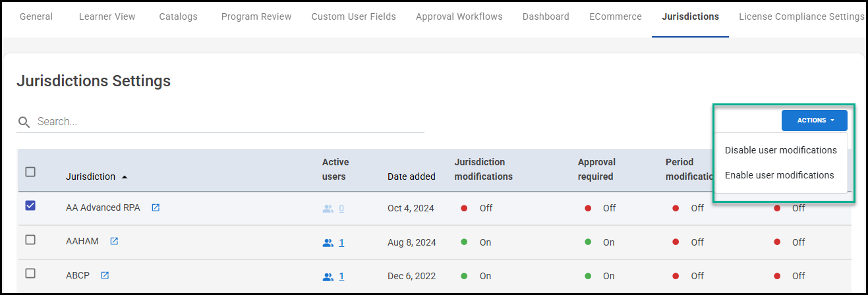Image resolution: width=868 pixels, height=295 pixels.
Task: Choose Disable user modifications
Action: (780, 150)
